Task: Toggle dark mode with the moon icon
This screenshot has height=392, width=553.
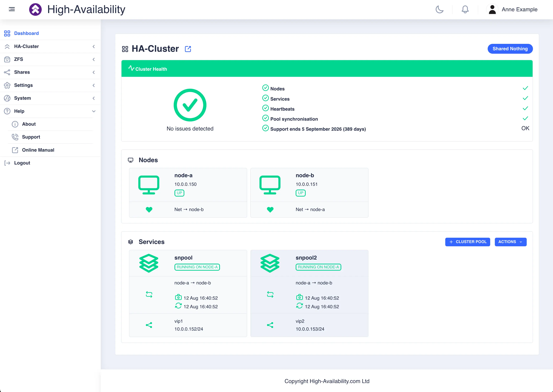Action: (439, 9)
